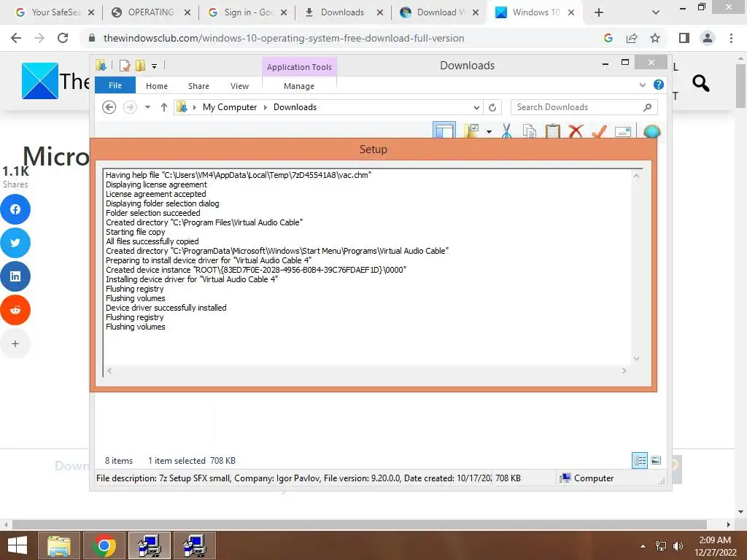Click My Computer in the address path
The height and width of the screenshot is (560, 747).
point(230,107)
